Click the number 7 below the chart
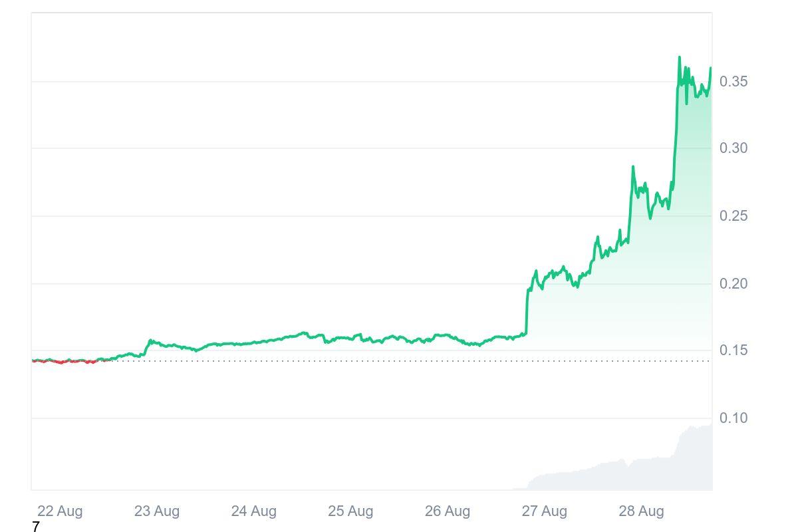 coord(36,527)
